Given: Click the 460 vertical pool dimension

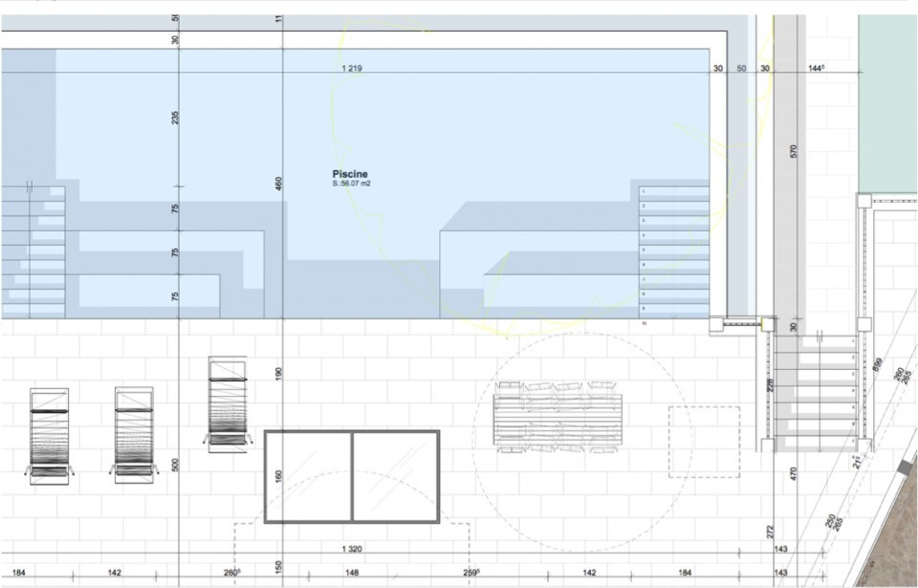Looking at the screenshot, I should click(279, 183).
